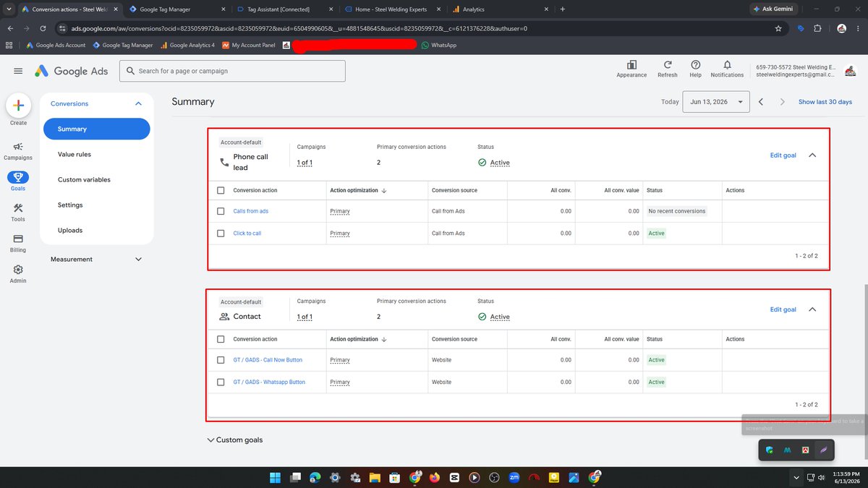The width and height of the screenshot is (868, 488).
Task: Bookmark this page with the star icon
Action: pos(778,28)
